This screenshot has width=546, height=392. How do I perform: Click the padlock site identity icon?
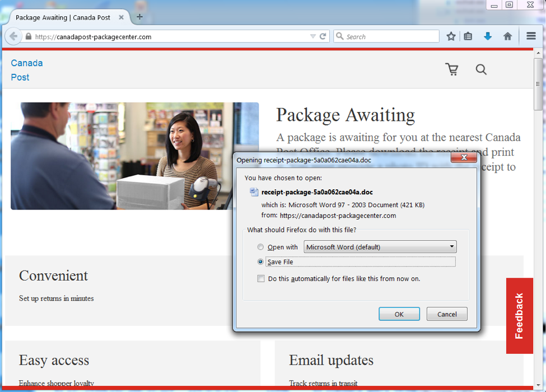tap(29, 36)
